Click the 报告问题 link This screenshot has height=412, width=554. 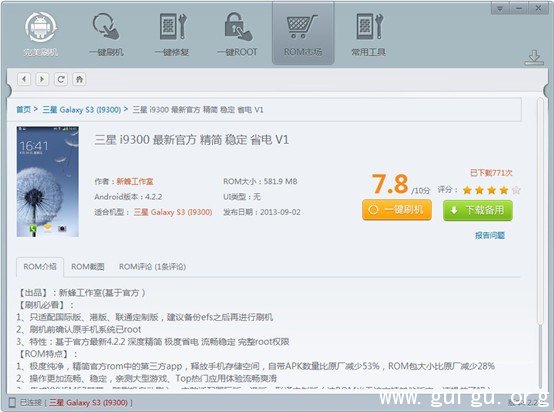tap(490, 235)
